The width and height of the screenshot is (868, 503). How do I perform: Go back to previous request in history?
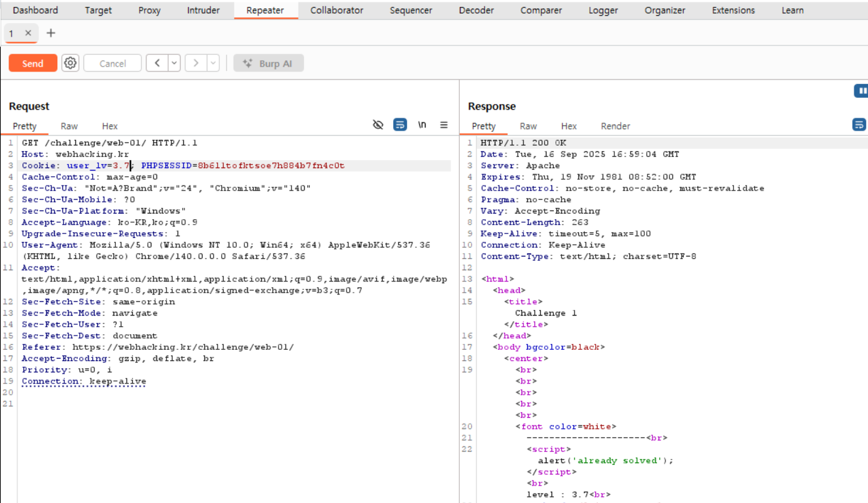(157, 63)
